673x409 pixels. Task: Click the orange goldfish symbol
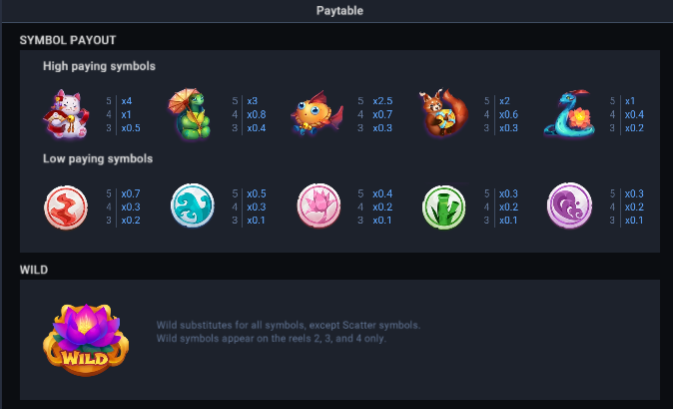tap(317, 113)
